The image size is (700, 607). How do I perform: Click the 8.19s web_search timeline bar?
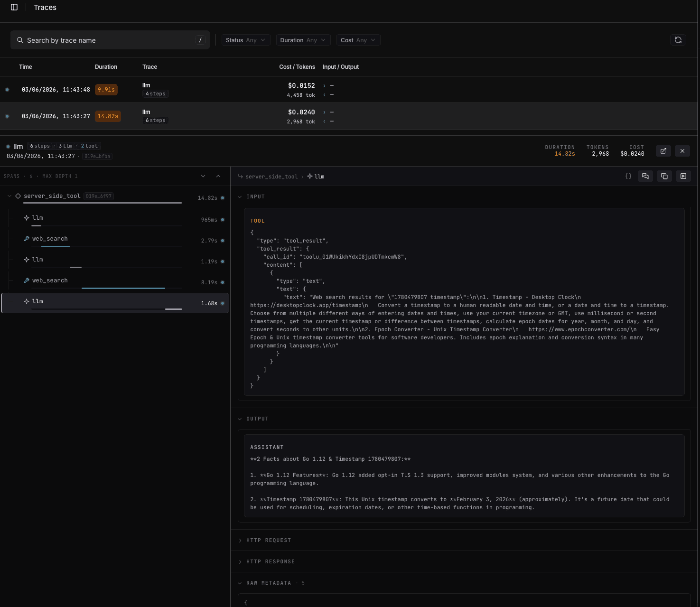tap(123, 288)
